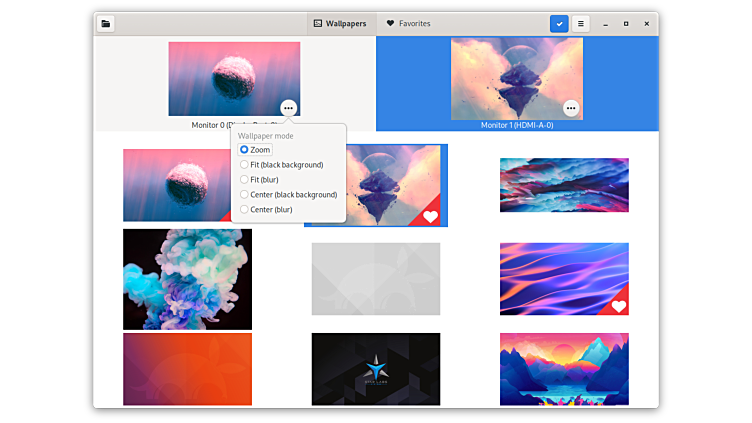The height and width of the screenshot is (423, 752).
Task: Click the heart badge on purple waves wallpaper
Action: [619, 306]
